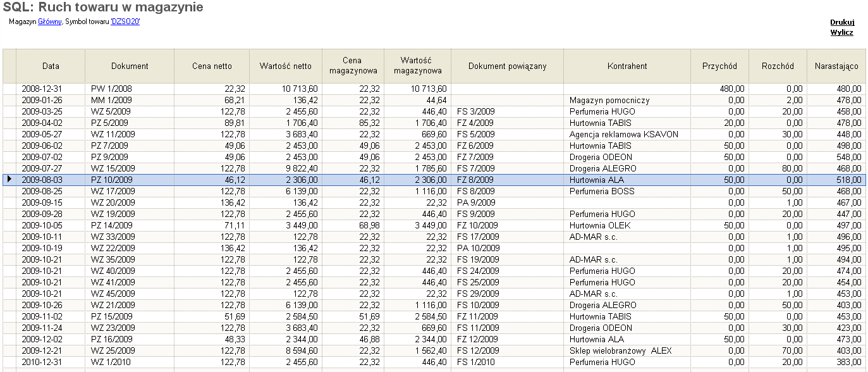The width and height of the screenshot is (868, 372).
Task: Click the FZ 12/2009 related document cell
Action: coord(507,339)
